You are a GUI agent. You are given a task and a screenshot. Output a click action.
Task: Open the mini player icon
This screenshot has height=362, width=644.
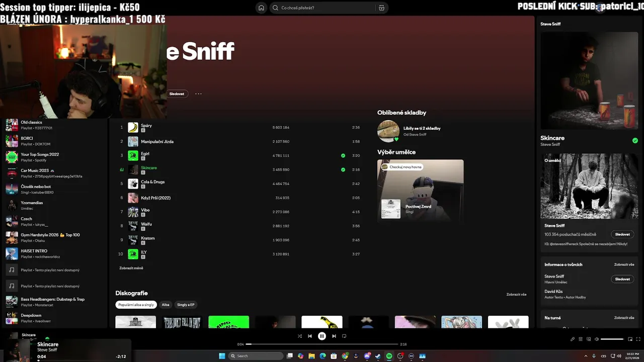(x=630, y=339)
